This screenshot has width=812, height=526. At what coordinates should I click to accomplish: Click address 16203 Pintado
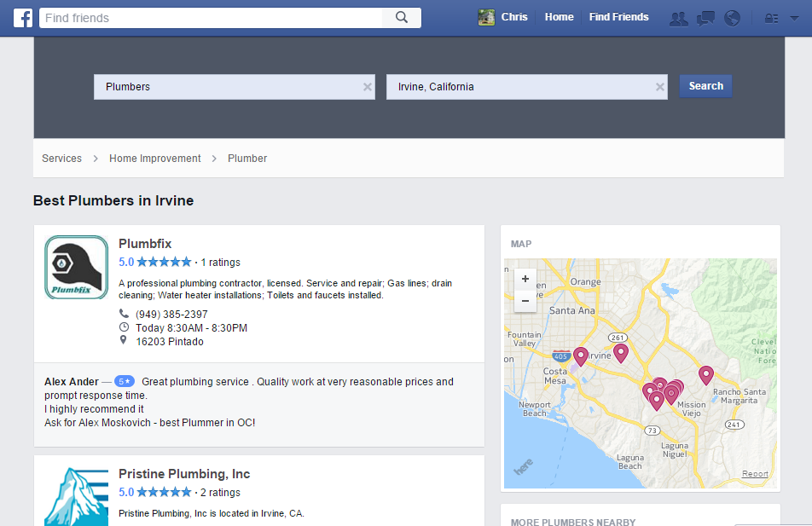[170, 342]
